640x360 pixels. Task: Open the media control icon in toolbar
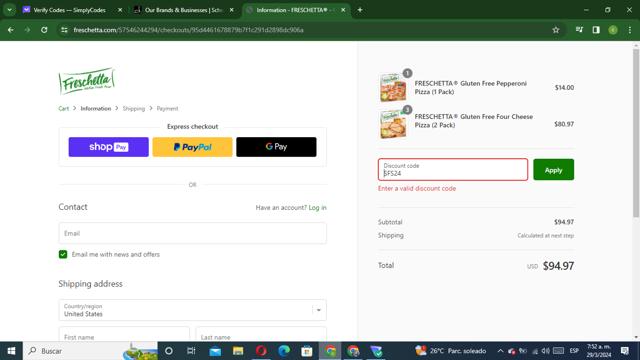(x=579, y=30)
